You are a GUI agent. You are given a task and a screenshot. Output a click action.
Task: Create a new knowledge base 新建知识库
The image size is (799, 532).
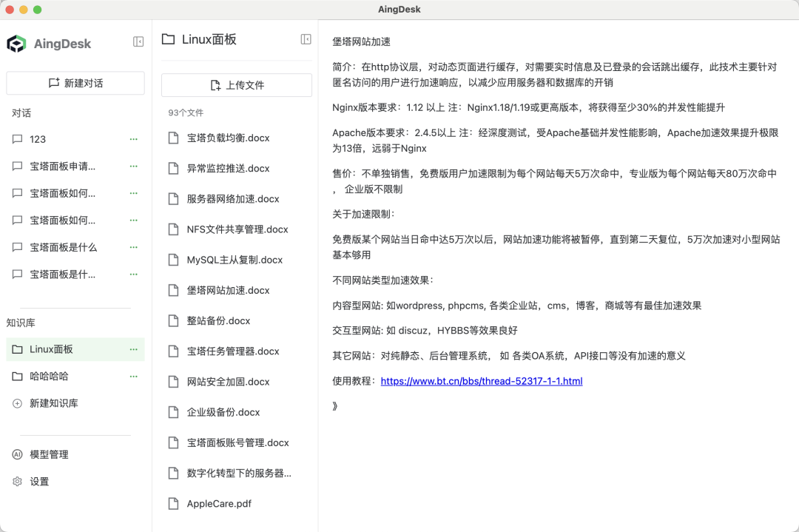click(x=75, y=403)
